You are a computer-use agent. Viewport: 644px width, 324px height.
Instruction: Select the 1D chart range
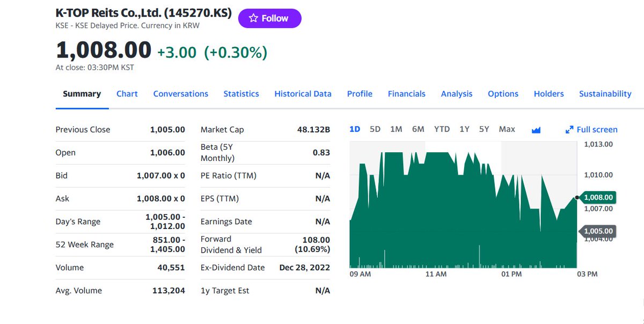[355, 129]
